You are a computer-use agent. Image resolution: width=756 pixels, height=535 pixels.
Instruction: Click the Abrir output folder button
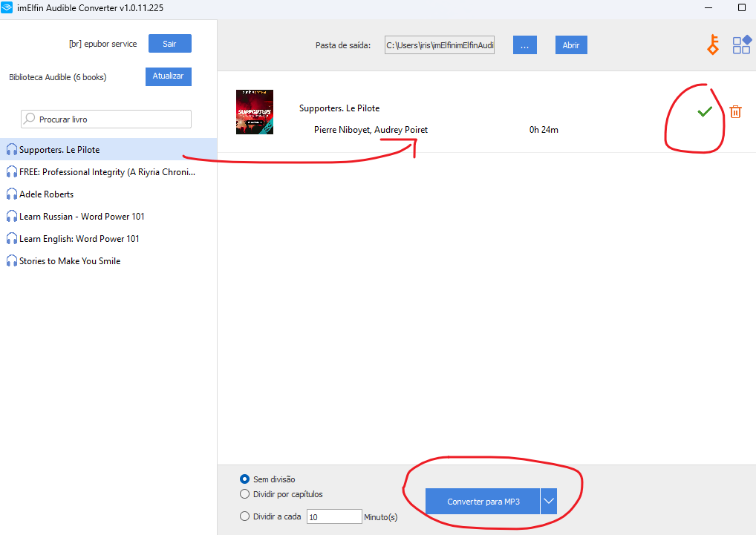[571, 45]
